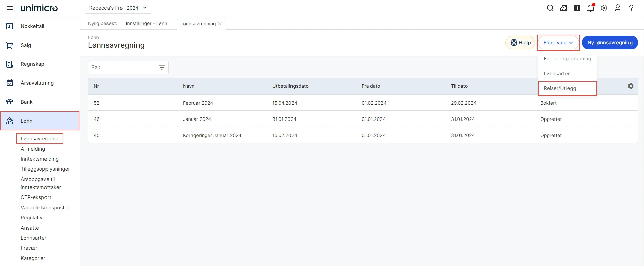Click the search magnifier icon
The image size is (644, 266).
(550, 8)
